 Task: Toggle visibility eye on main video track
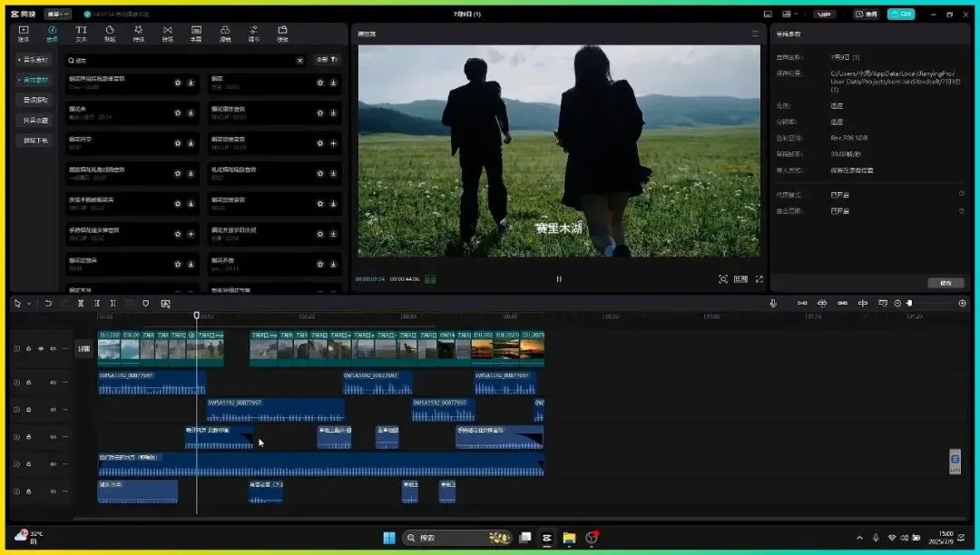click(x=40, y=348)
